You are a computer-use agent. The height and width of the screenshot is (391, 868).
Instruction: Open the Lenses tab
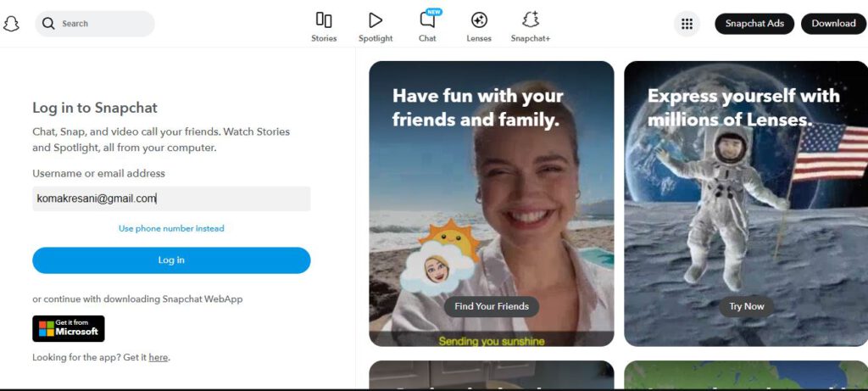coord(479,27)
